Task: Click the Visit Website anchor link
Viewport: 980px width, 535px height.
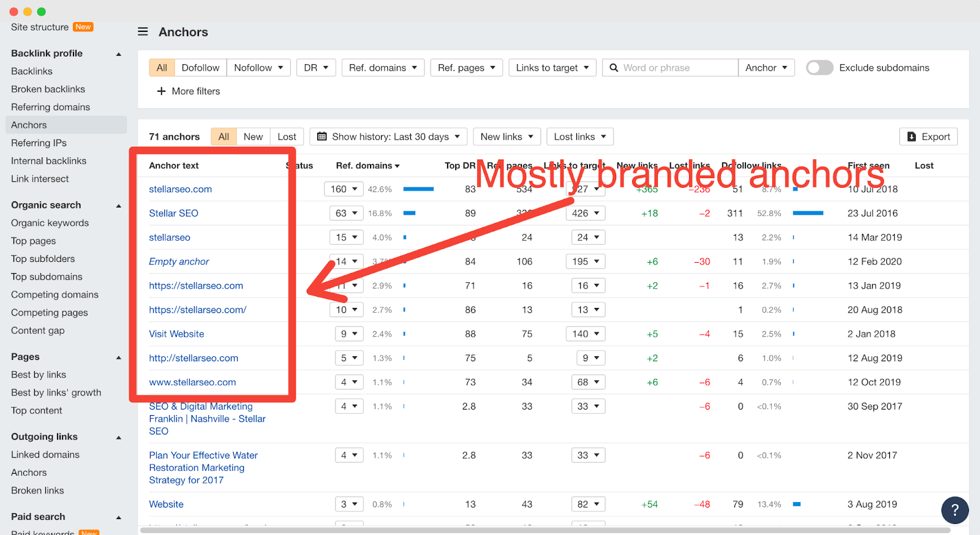Action: tap(176, 334)
